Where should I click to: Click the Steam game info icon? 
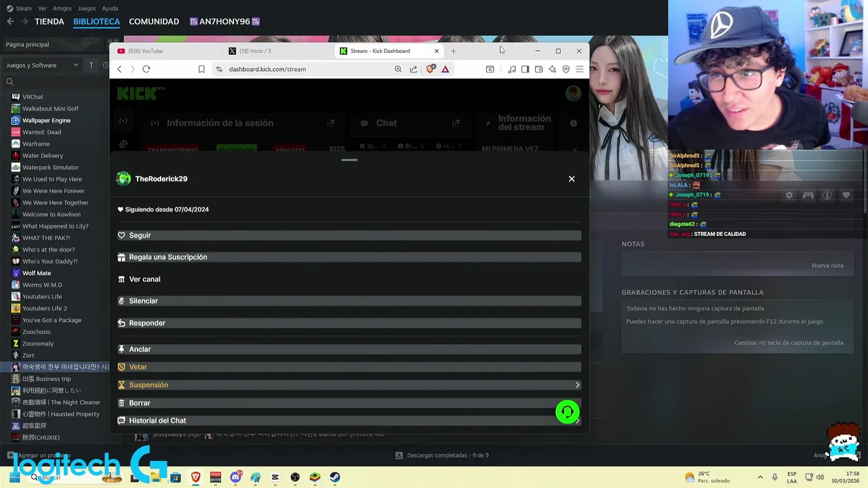tap(827, 195)
